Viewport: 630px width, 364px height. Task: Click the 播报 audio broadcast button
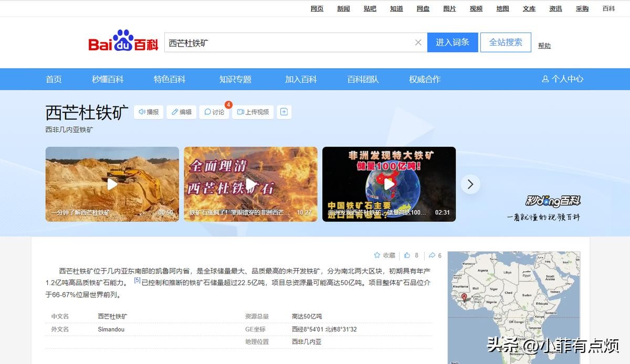149,112
